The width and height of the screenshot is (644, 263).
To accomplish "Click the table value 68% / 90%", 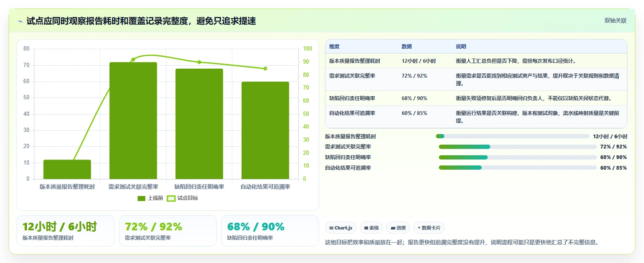I will click(x=414, y=98).
